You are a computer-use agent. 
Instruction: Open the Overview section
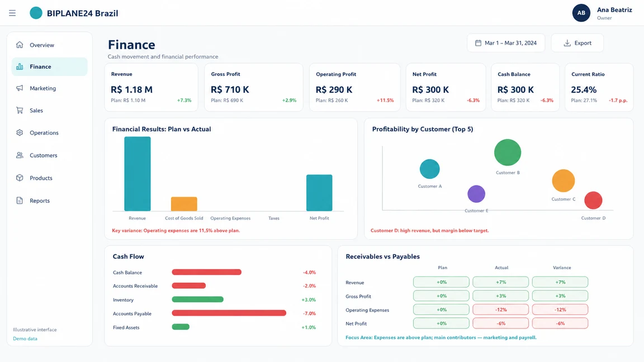[49, 45]
